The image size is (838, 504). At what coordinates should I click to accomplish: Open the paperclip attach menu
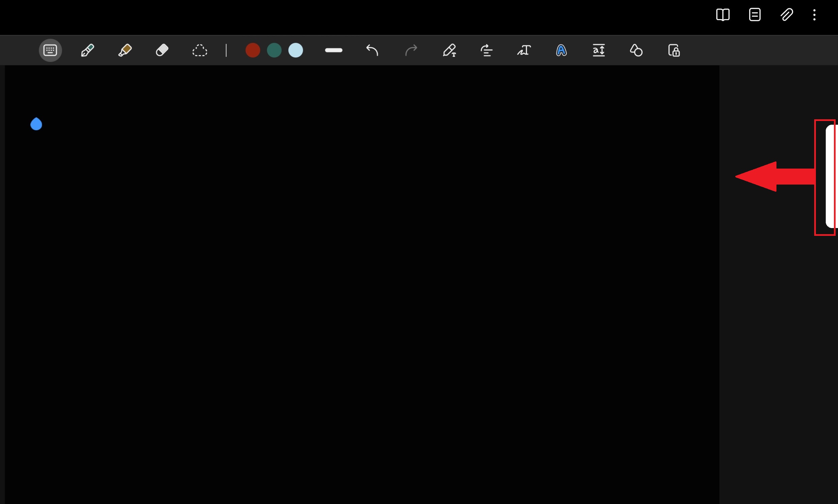pyautogui.click(x=786, y=15)
